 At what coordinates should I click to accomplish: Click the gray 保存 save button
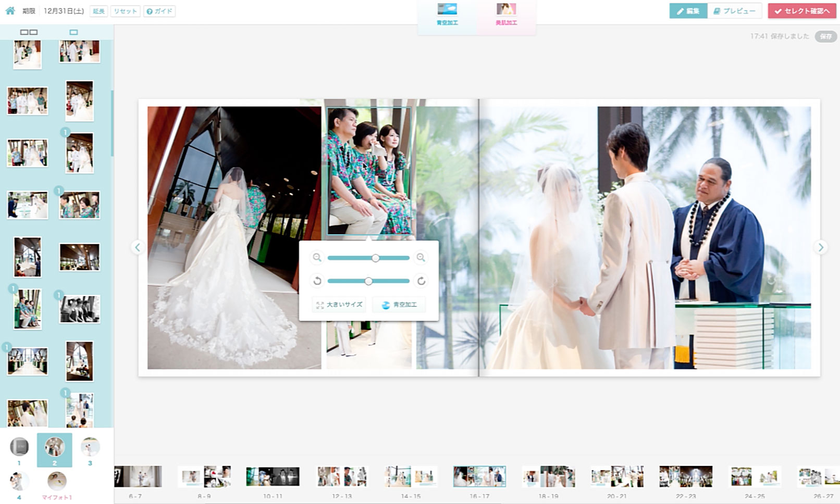[826, 36]
